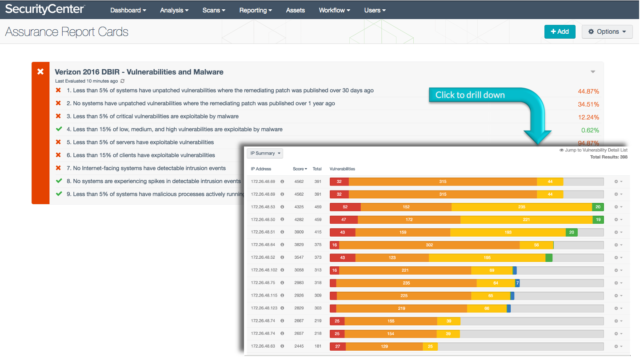
Task: Open gear menu for row 172.26.48.53
Action: (x=618, y=207)
